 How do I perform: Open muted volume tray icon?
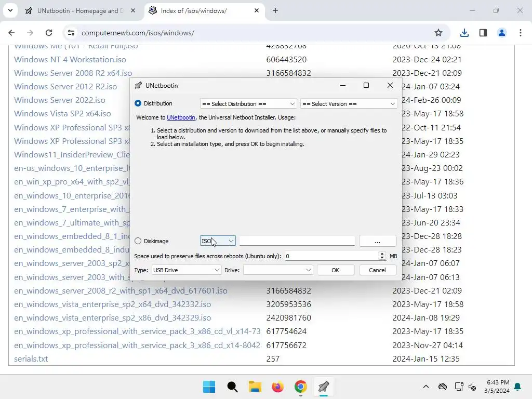coord(472,387)
